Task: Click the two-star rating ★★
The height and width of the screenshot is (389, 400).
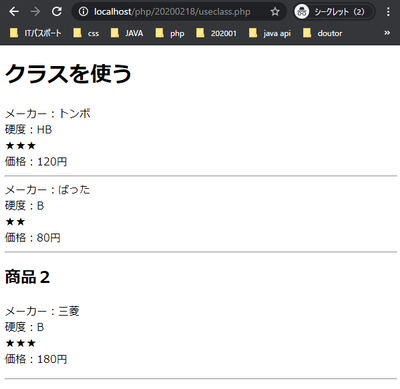Action: (15, 222)
